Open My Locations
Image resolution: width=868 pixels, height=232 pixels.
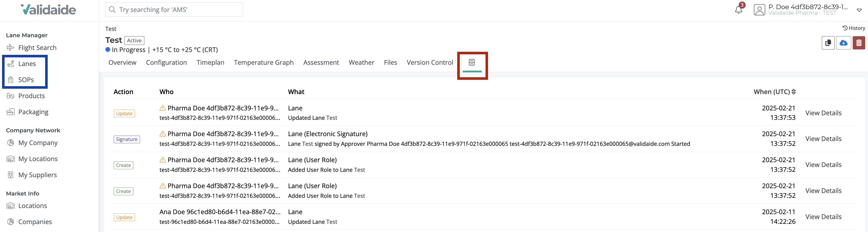[x=38, y=159]
